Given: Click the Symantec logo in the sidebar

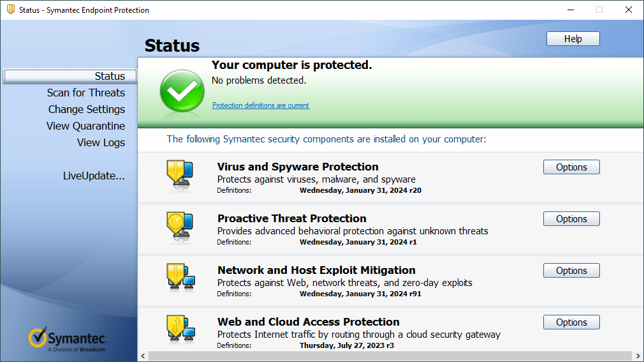Looking at the screenshot, I should pyautogui.click(x=68, y=340).
